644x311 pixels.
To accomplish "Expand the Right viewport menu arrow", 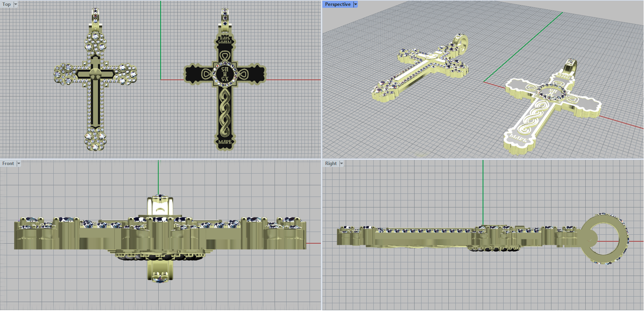I will (342, 164).
